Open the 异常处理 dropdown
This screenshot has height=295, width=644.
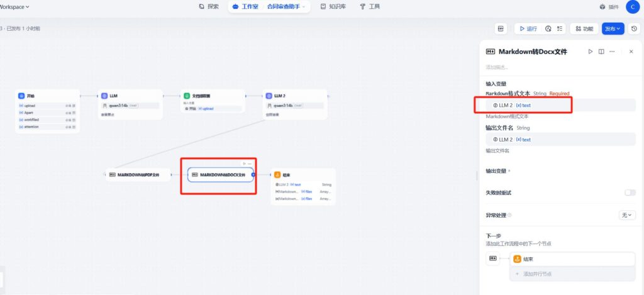click(x=627, y=215)
